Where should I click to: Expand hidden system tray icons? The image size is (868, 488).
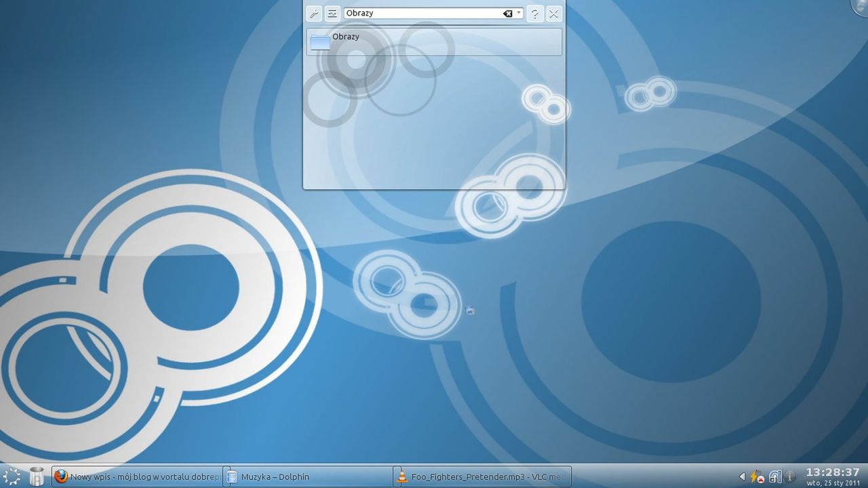click(742, 476)
